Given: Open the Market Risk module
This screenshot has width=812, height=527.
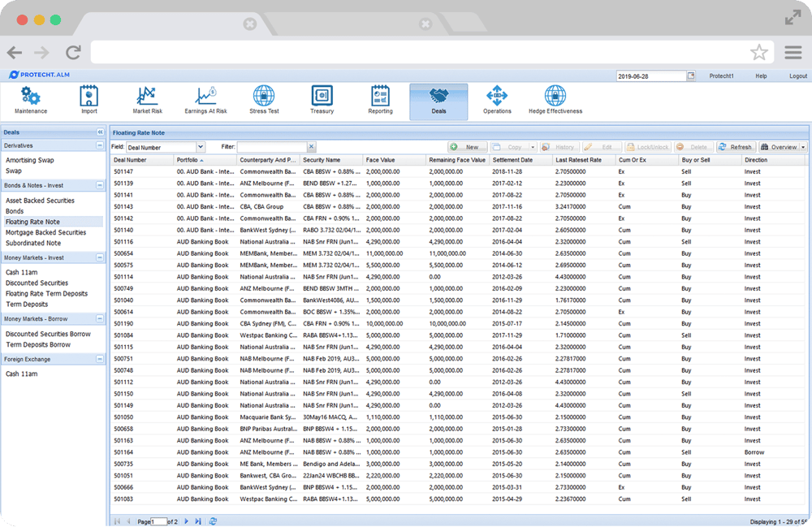Looking at the screenshot, I should point(146,97).
